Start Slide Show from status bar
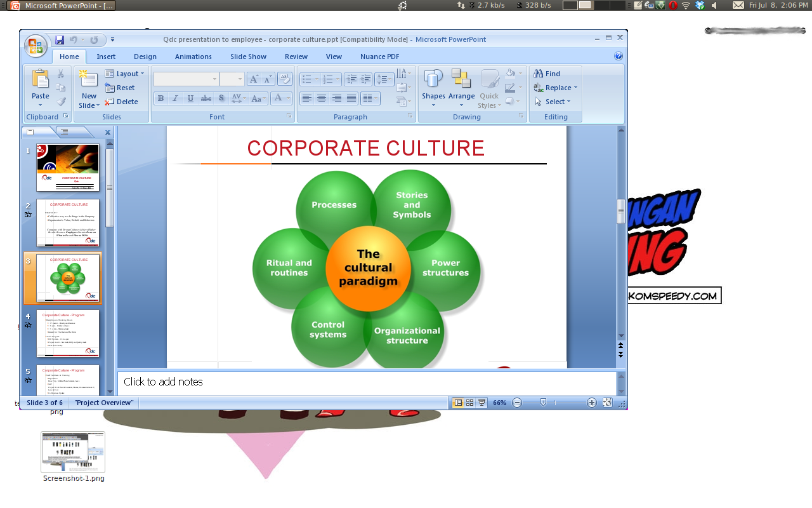This screenshot has width=812, height=508. tap(482, 403)
